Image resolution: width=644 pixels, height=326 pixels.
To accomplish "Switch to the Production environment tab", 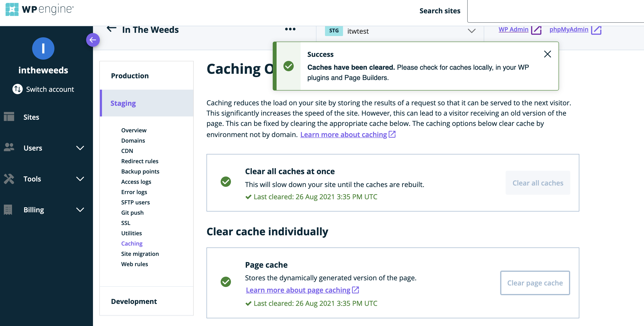I will point(130,75).
